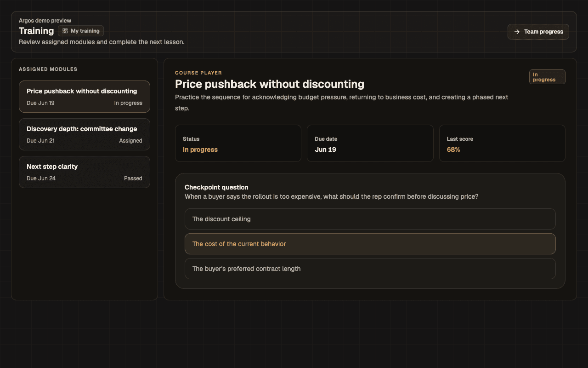
Task: Click the In progress badge in course player
Action: [x=547, y=77]
